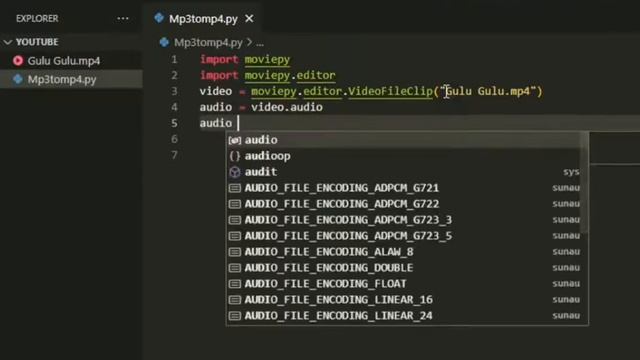Open Gulu Gulu.mp4 in the explorer
The image size is (640, 360).
[64, 61]
